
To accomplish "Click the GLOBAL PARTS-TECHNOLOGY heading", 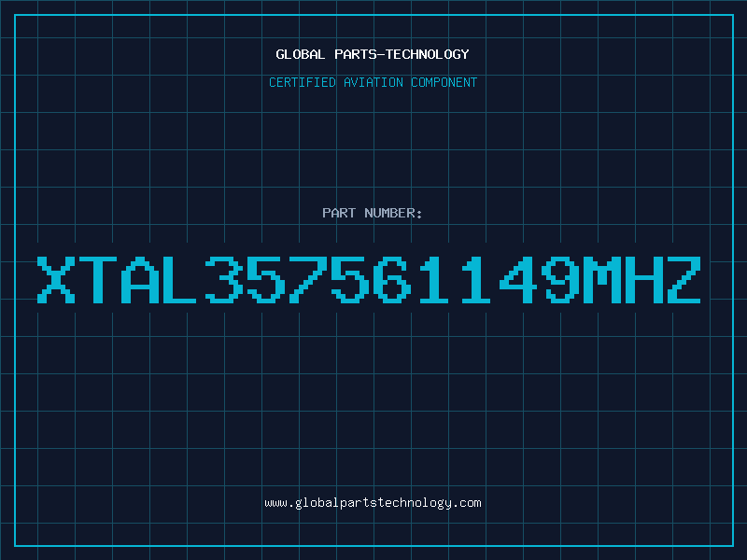I will click(373, 54).
